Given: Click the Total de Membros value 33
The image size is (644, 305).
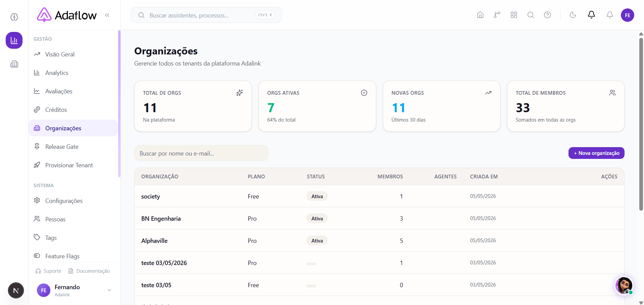Looking at the screenshot, I should 523,107.
